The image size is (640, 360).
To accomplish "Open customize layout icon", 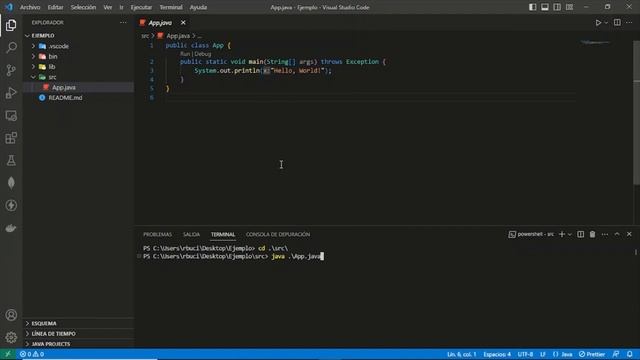I will click(569, 7).
